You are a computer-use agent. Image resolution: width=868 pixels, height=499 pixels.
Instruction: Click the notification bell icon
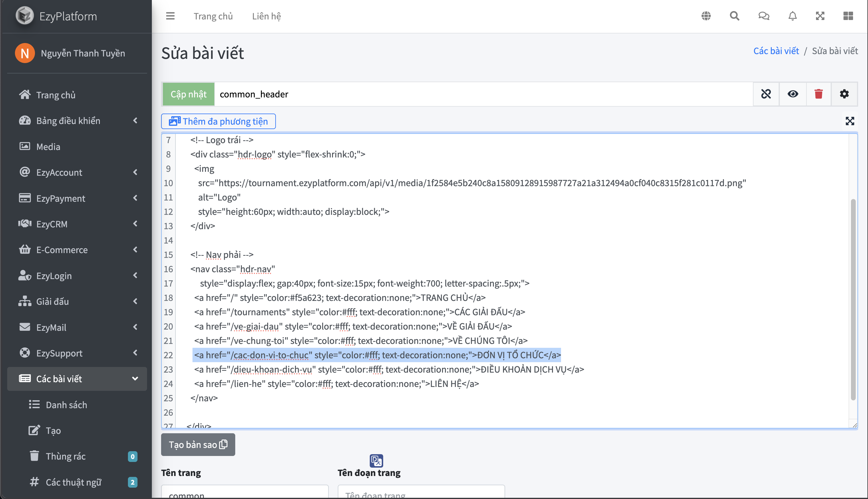pos(792,16)
